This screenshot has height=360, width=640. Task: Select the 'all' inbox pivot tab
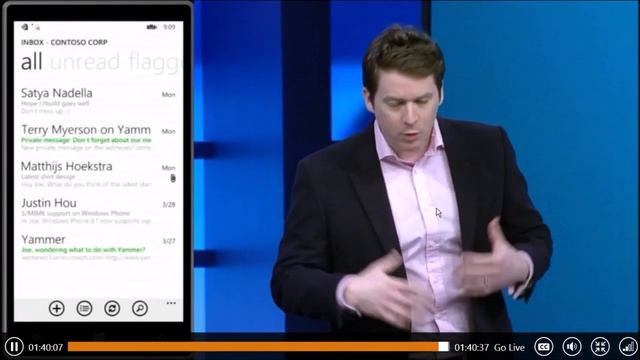(x=31, y=62)
